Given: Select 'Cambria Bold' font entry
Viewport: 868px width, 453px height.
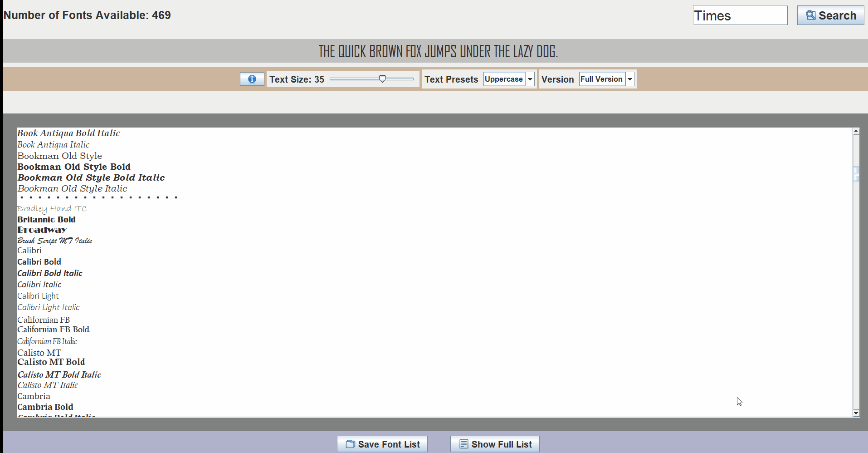Looking at the screenshot, I should (45, 407).
